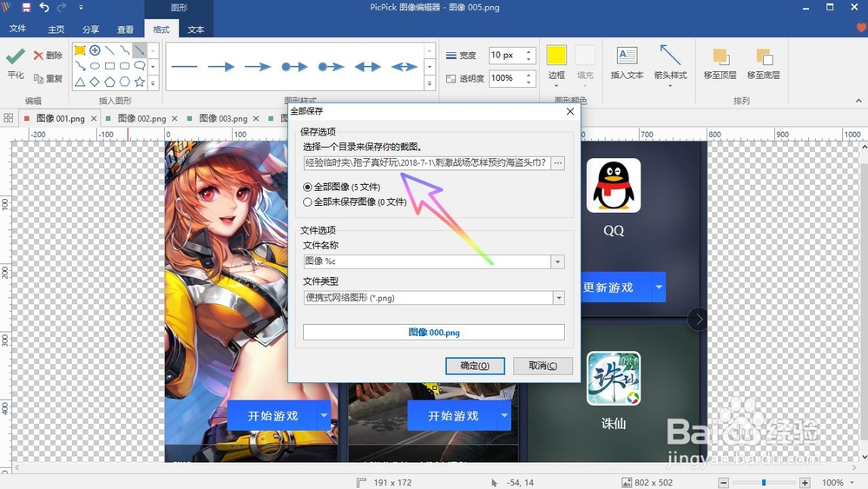Select the ellipse shape tool
Screen dimensions: 868x489
tap(95, 66)
